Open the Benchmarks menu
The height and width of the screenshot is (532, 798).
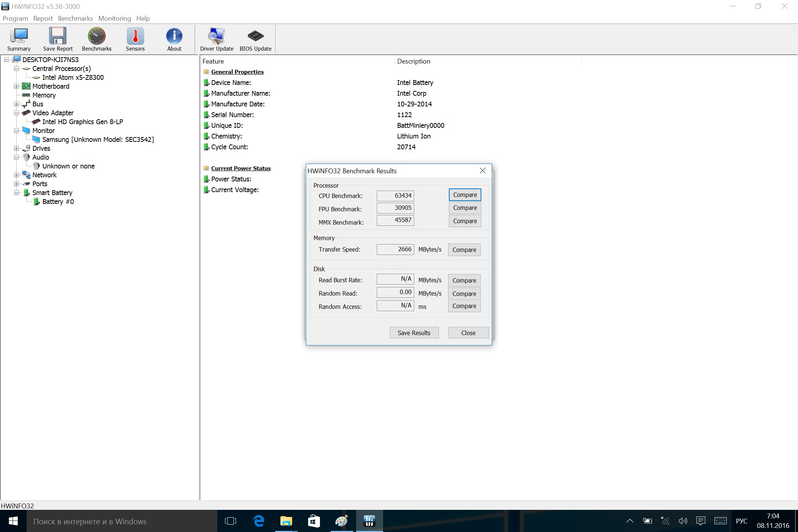pos(75,18)
